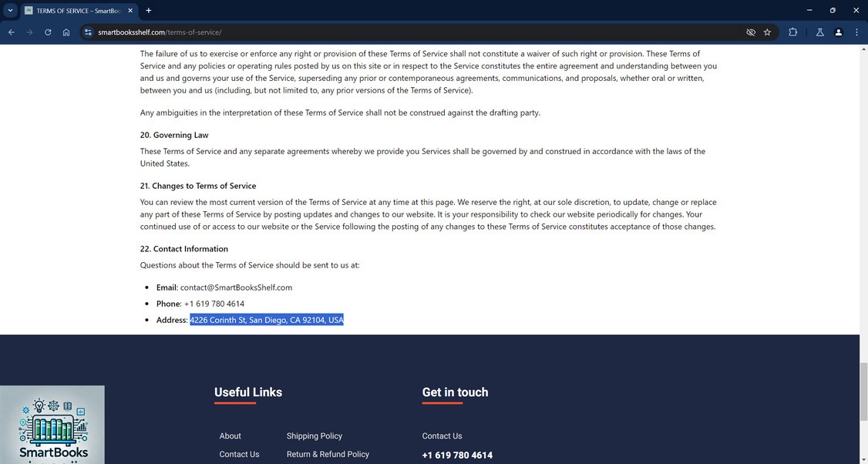The height and width of the screenshot is (464, 868).
Task: Click the heading 22. Contact Information
Action: coord(183,249)
